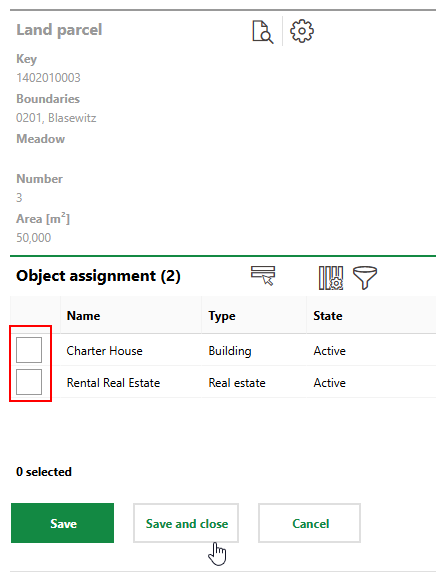Viewport: 436px width, 572px height.
Task: Open the filter funnel icon
Action: (365, 278)
